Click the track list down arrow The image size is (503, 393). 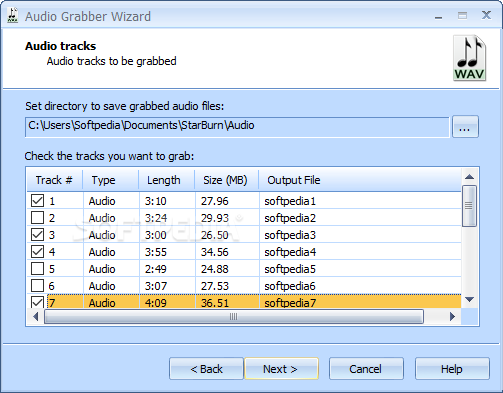coord(469,299)
